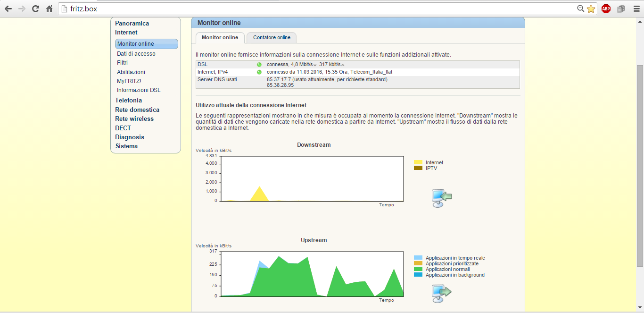Image resolution: width=644 pixels, height=313 pixels.
Task: Open the Adblock Plus extension icon
Action: (606, 8)
